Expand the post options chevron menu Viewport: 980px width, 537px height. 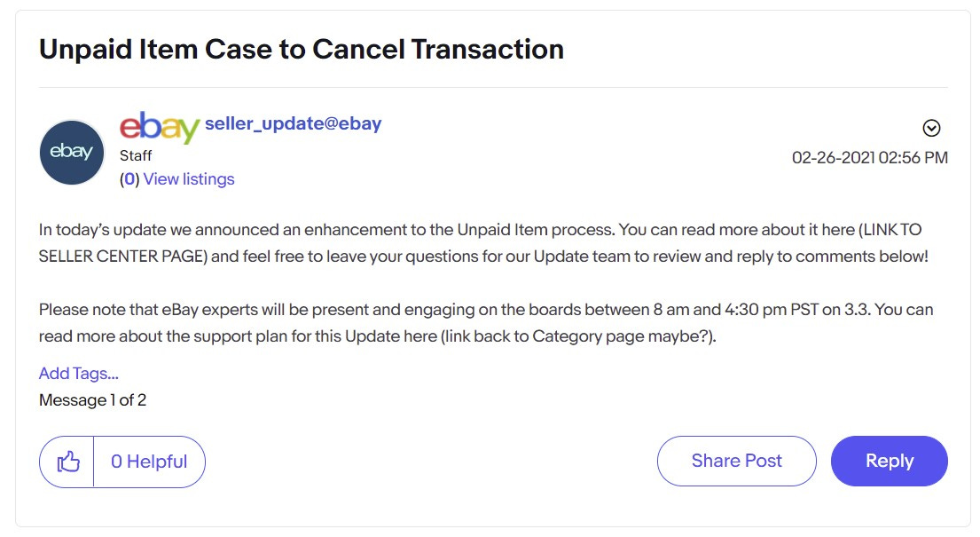pos(931,128)
